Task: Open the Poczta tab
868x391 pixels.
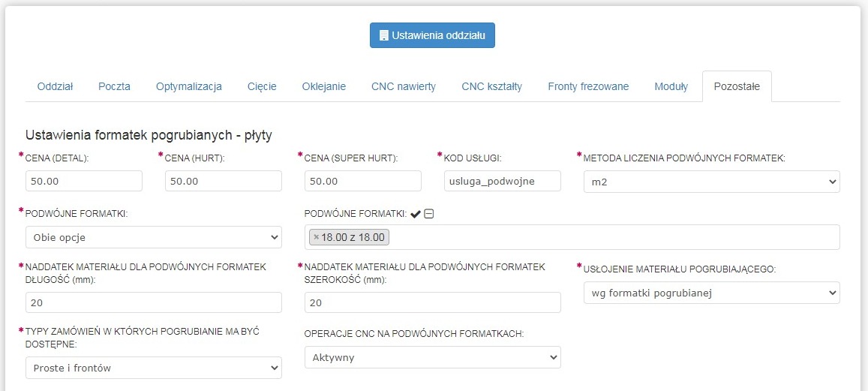Action: [x=114, y=86]
